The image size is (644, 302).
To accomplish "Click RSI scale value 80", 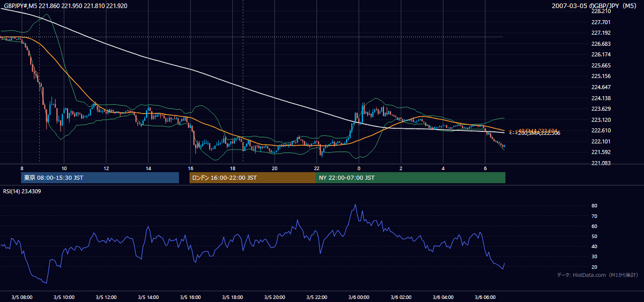I will coord(595,206).
